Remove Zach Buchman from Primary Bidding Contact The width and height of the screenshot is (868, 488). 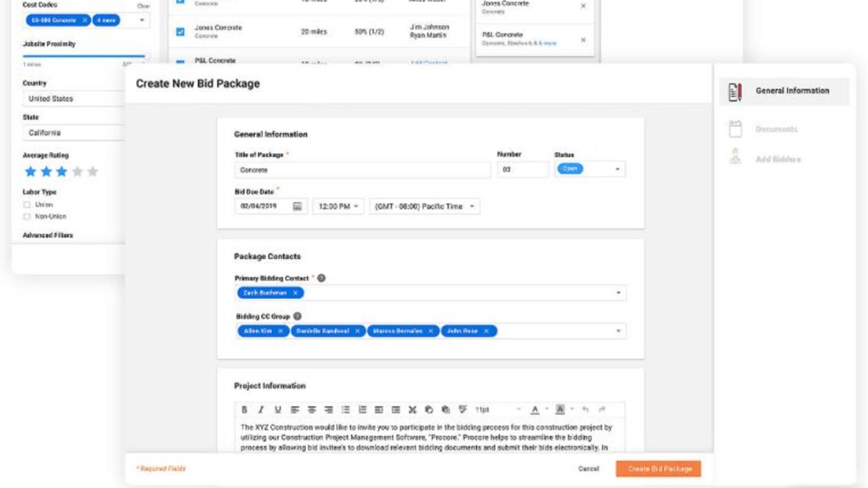[x=296, y=293]
